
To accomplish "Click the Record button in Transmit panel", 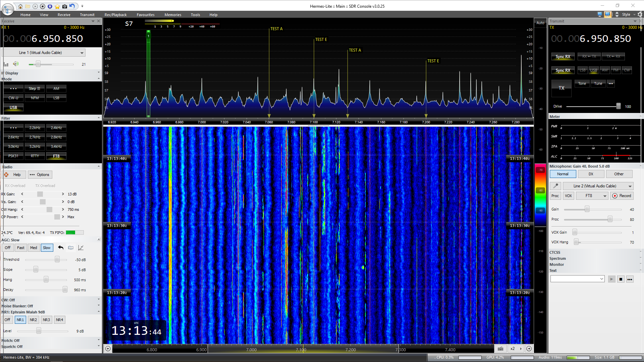I will (x=622, y=196).
